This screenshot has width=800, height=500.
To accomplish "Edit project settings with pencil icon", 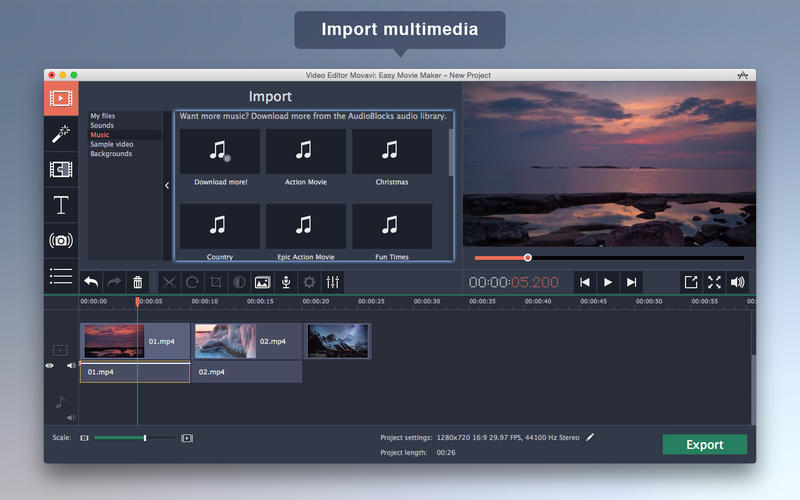I will [x=590, y=437].
